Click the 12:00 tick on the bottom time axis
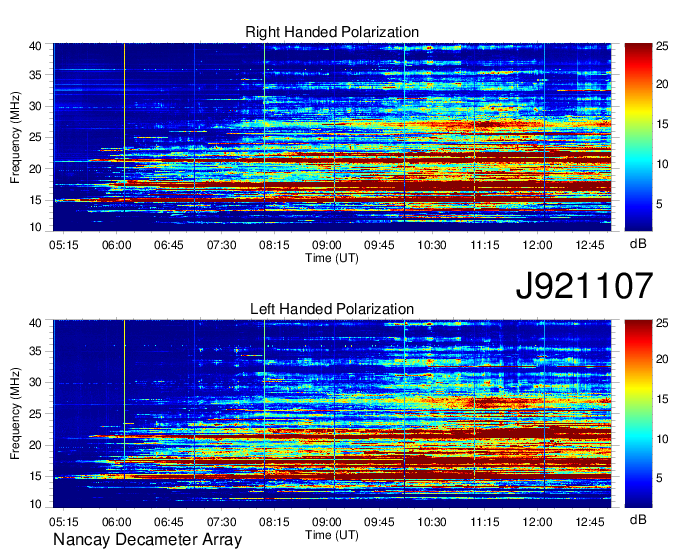680x552 pixels. pyautogui.click(x=537, y=522)
